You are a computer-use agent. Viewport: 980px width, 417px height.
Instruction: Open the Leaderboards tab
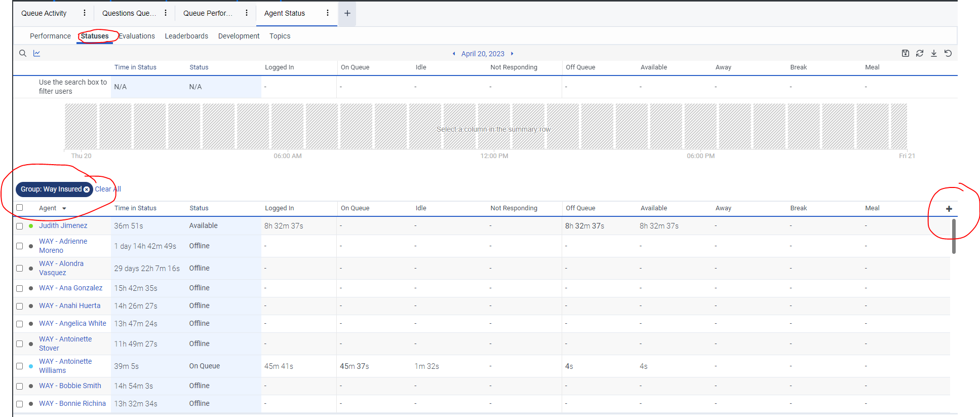coord(186,36)
